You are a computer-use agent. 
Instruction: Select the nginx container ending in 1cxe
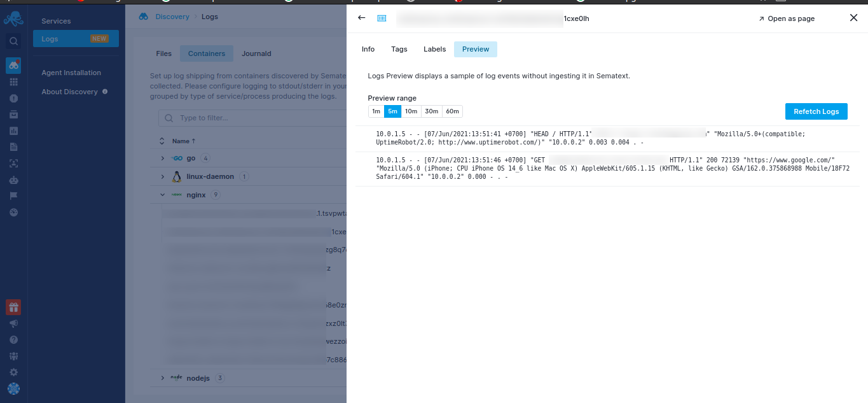(254, 232)
